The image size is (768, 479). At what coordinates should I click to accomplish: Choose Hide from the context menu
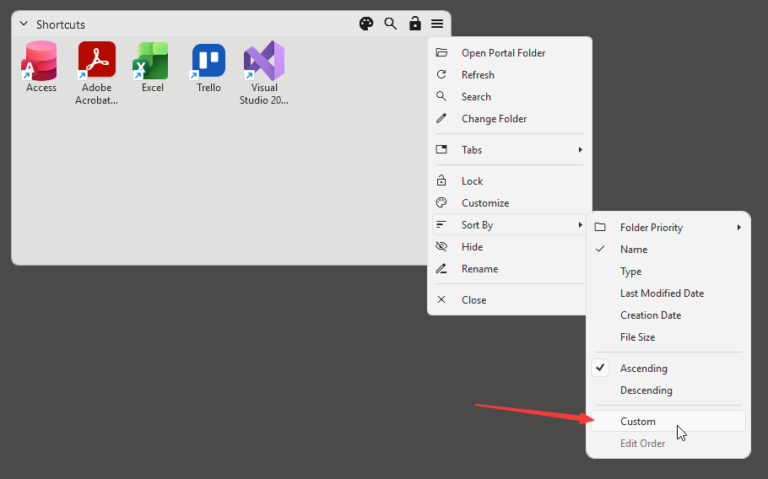[x=510, y=247]
